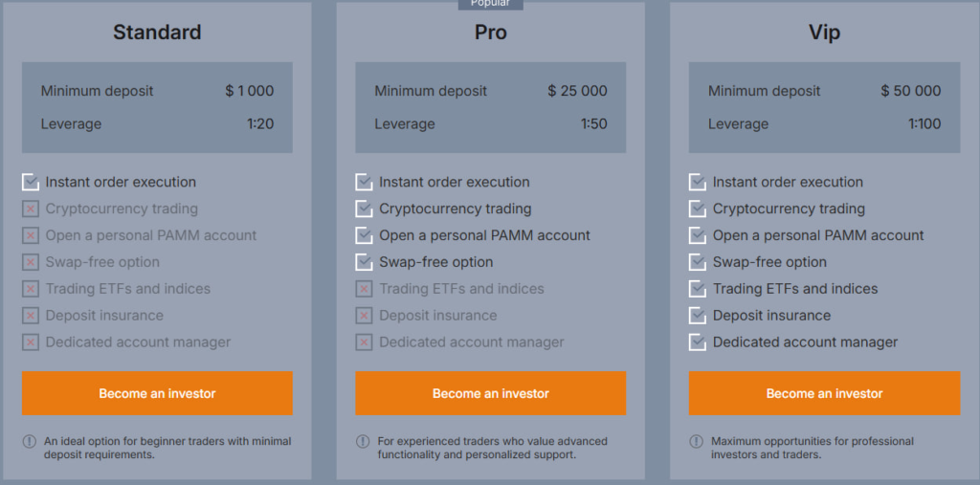Toggle Vip's Deposit insurance checkbox

pos(698,316)
